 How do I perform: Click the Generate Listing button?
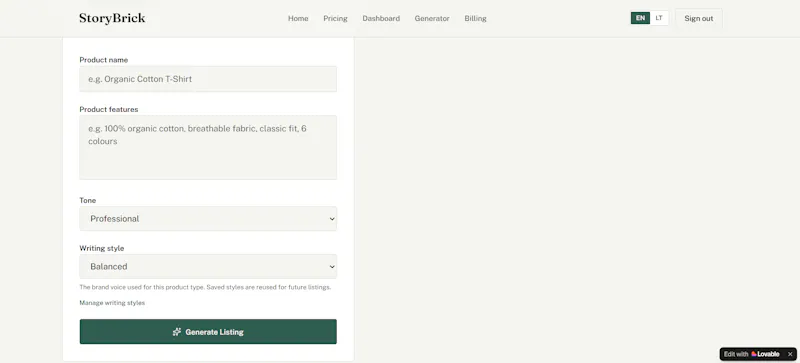(x=208, y=332)
